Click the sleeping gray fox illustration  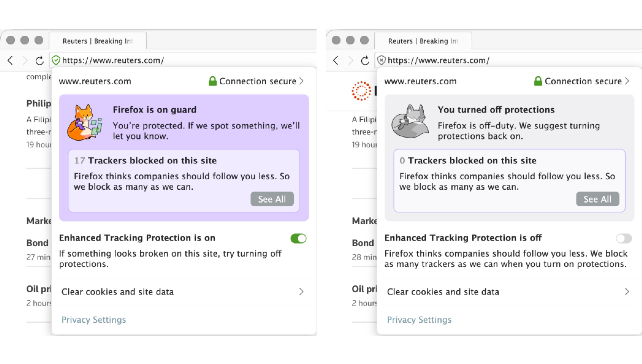click(410, 122)
